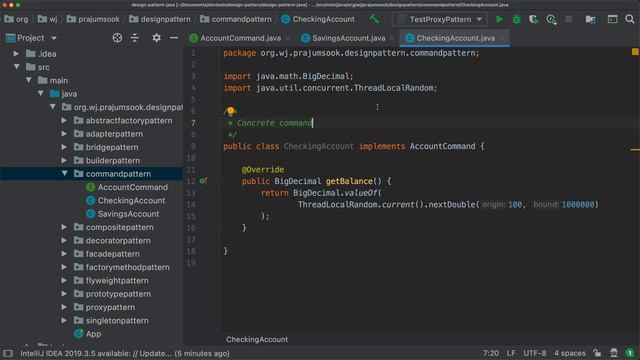The width and height of the screenshot is (640, 360).
Task: Expand the flyweightpattern package
Action: pyautogui.click(x=64, y=280)
